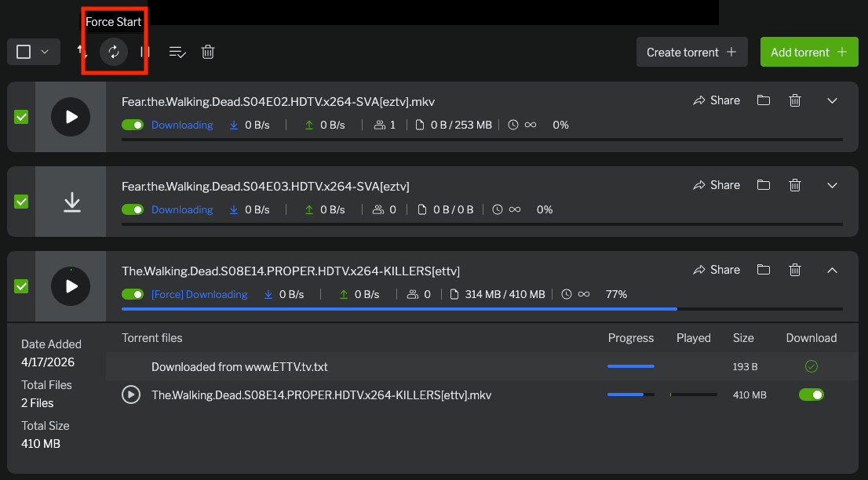Viewport: 868px width, 480px height.
Task: Collapse The.Walking.Dead.S08E14 torrent details
Action: pyautogui.click(x=833, y=270)
